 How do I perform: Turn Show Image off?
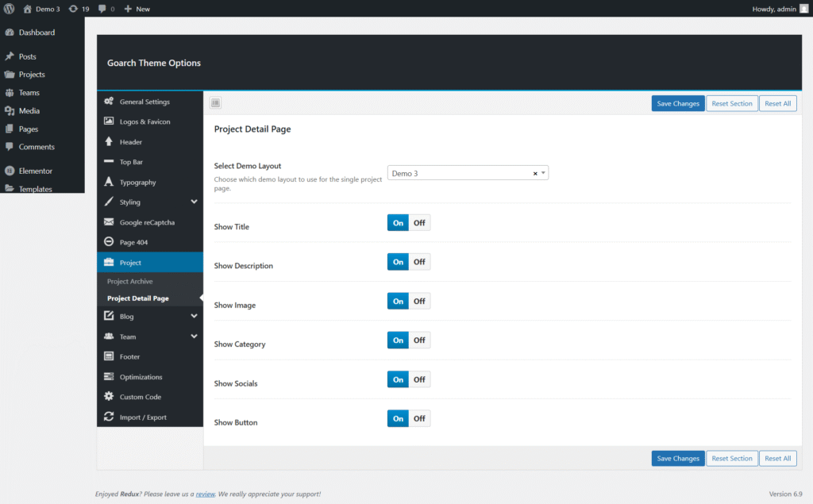point(419,302)
